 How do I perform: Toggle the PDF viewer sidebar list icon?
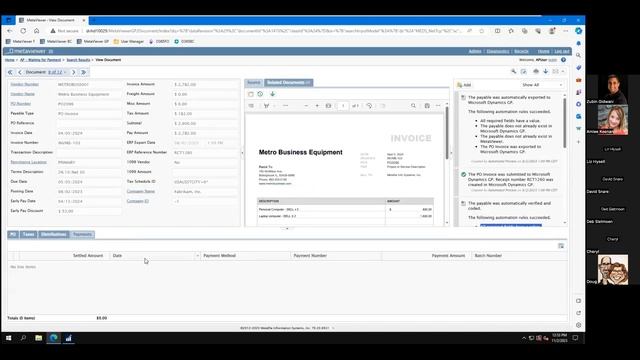tap(251, 106)
